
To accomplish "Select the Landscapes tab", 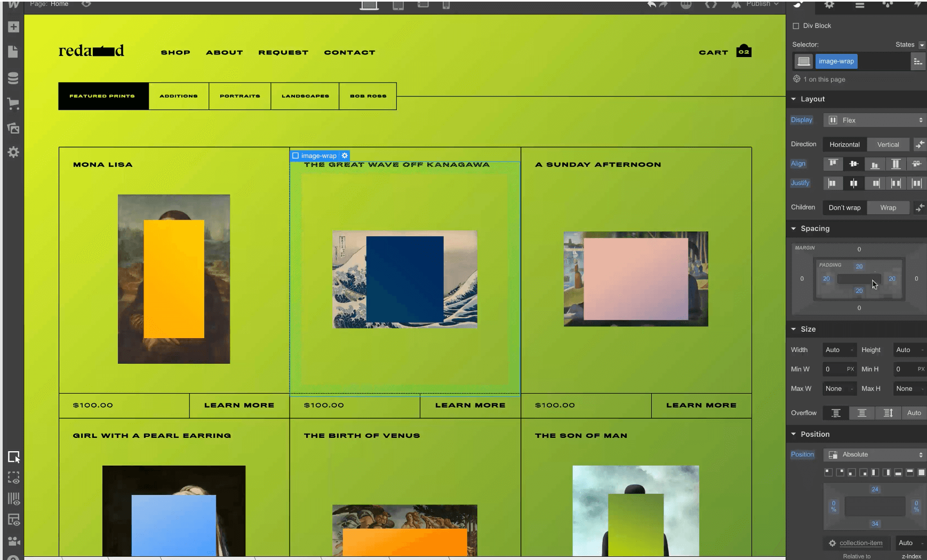I will click(x=305, y=96).
